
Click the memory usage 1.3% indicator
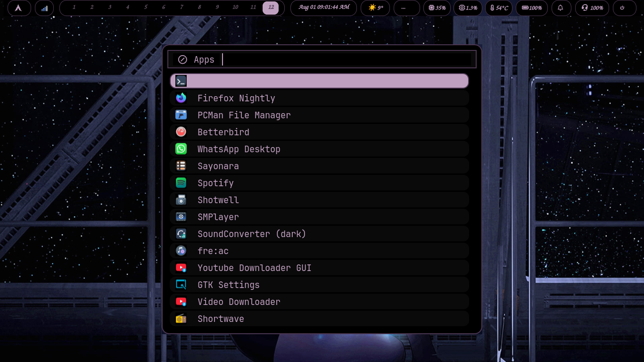tap(468, 8)
